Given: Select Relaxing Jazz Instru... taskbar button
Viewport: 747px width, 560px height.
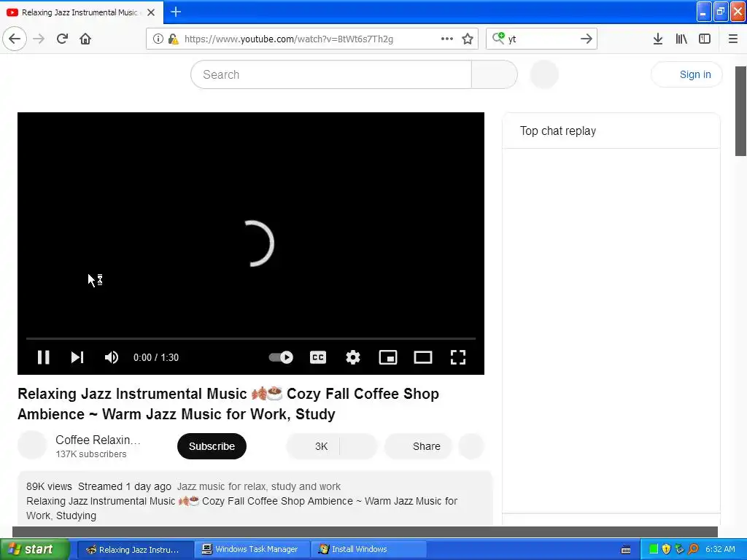Looking at the screenshot, I should click(135, 549).
